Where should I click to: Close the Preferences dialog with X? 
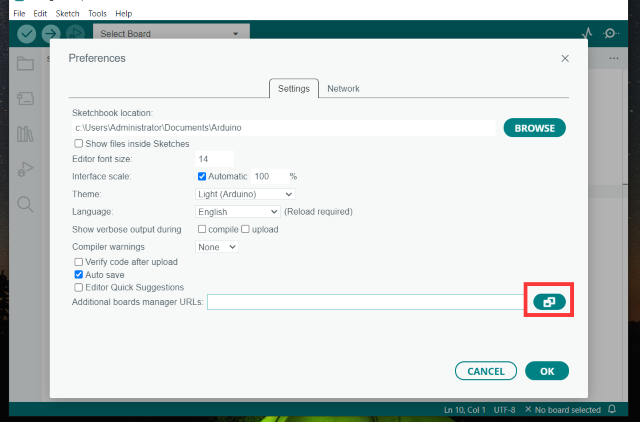pyautogui.click(x=565, y=58)
